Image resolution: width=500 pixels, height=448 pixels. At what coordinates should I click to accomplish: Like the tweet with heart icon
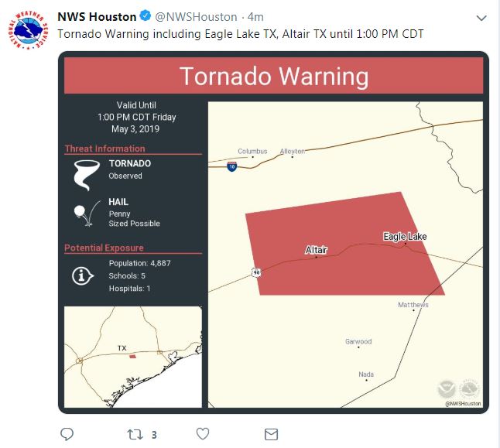[x=202, y=433]
